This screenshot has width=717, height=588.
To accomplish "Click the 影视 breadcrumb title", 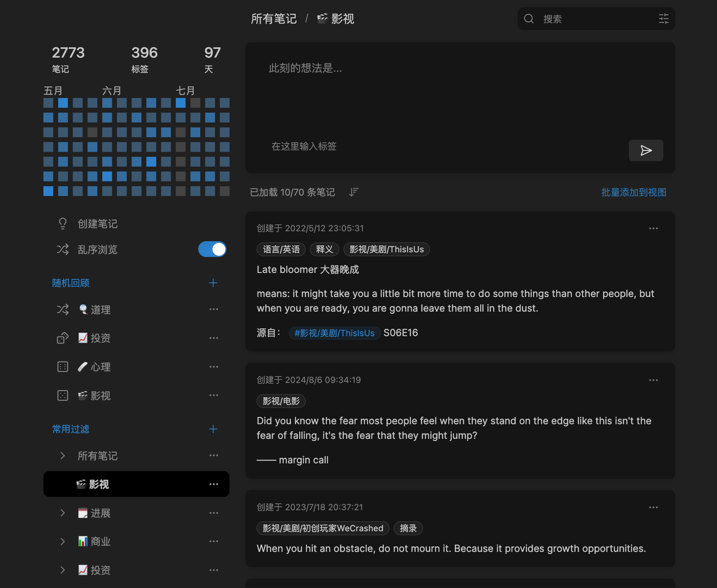I will coord(336,18).
